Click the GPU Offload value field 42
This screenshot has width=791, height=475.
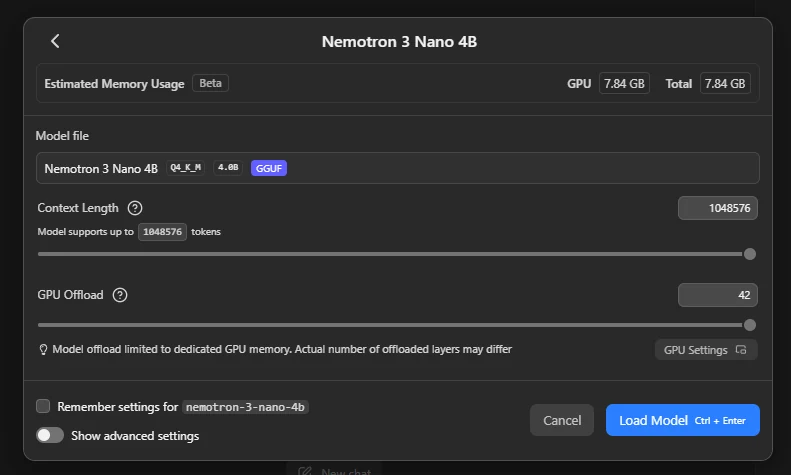point(717,295)
